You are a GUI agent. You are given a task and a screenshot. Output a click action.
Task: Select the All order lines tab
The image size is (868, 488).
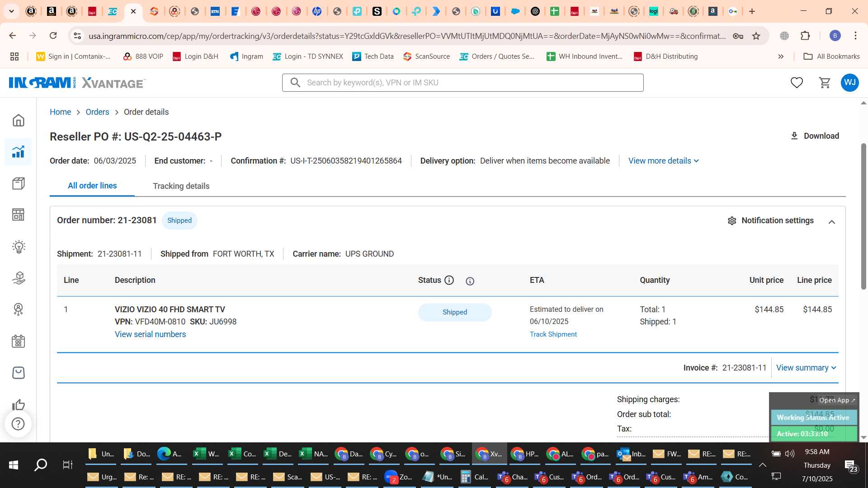point(92,186)
